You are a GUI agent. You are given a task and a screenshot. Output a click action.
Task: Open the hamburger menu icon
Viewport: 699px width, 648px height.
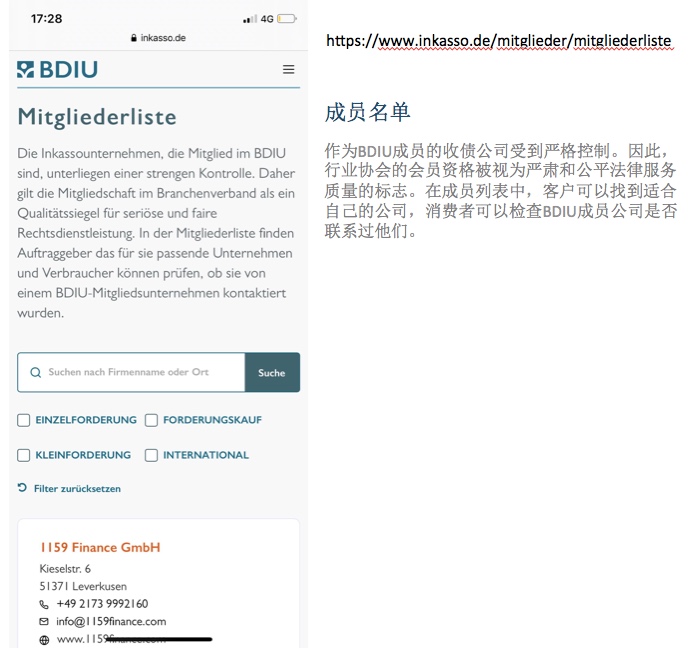288,69
